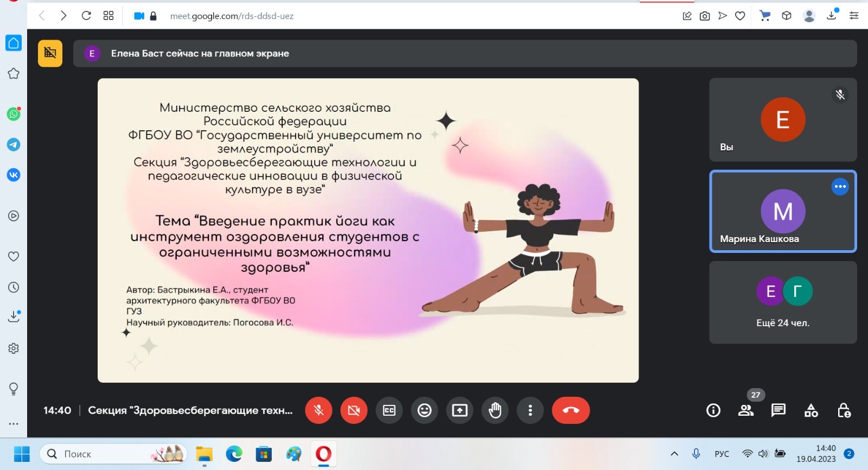The image size is (868, 470).
Task: Add page to bookmarks heart icon
Action: 740,16
